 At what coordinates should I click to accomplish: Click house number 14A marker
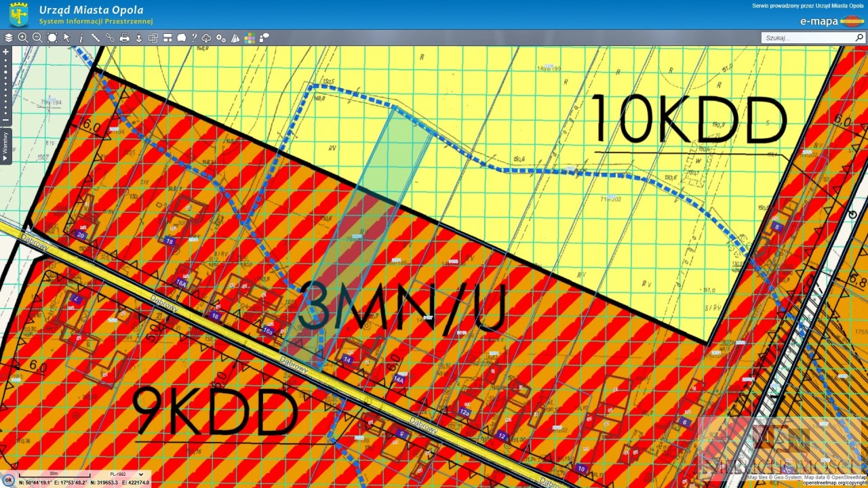click(x=399, y=380)
